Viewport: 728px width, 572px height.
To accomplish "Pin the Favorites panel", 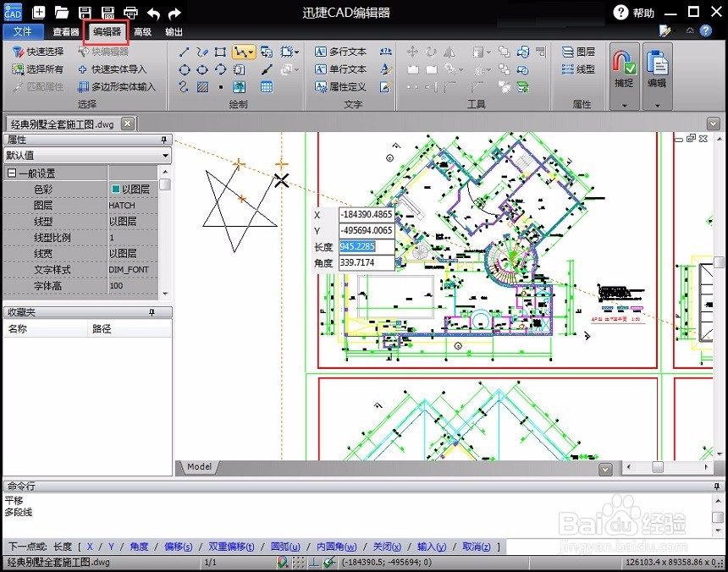I will (x=152, y=312).
